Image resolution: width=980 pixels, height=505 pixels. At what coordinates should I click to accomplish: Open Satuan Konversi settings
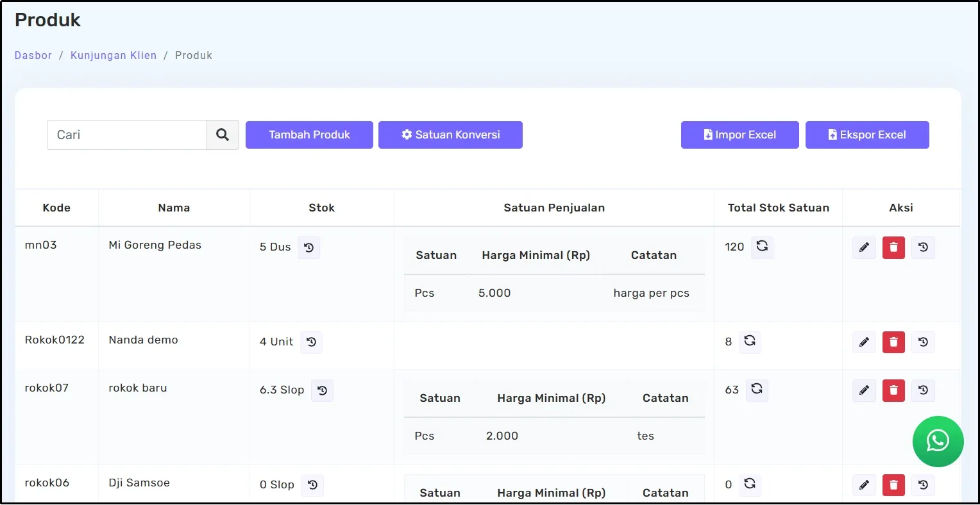tap(450, 135)
